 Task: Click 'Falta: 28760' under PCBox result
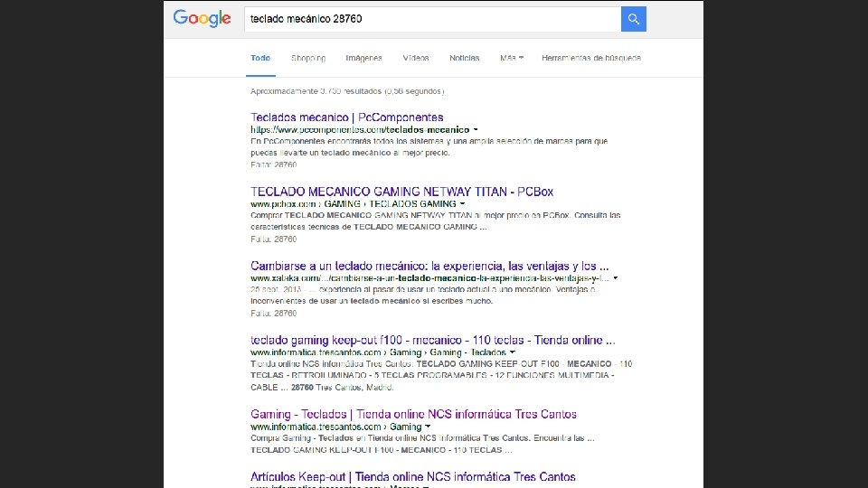coord(273,239)
